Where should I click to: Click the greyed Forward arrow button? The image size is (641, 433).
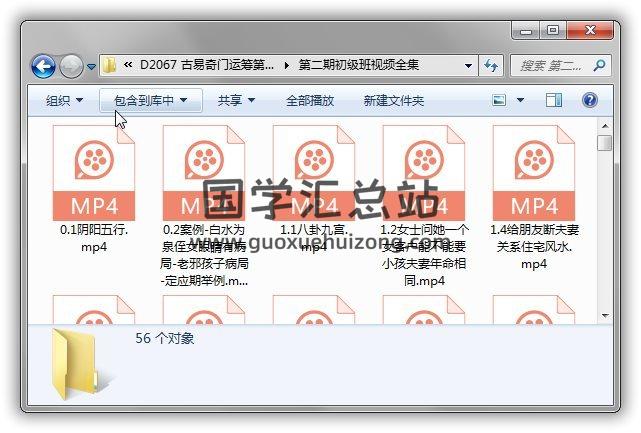pos(71,66)
